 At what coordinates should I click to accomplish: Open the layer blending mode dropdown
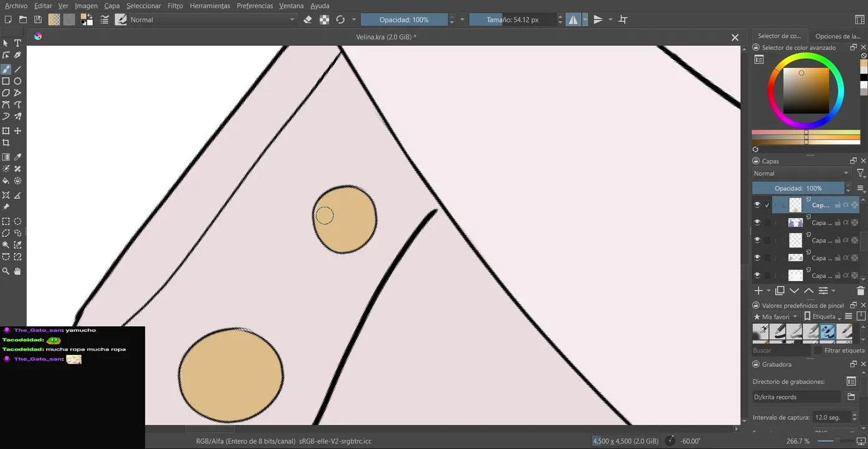[x=801, y=173]
